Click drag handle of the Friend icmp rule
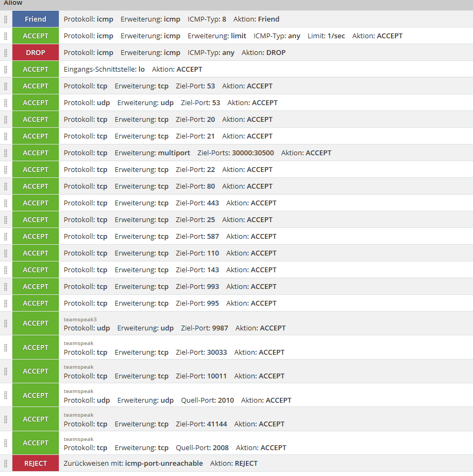Screen dimensions: 473x476 pos(6,19)
